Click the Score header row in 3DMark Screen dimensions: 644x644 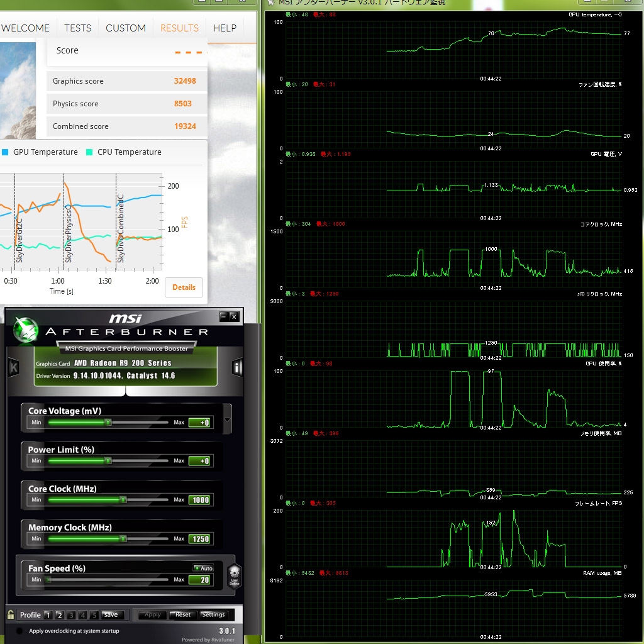127,52
